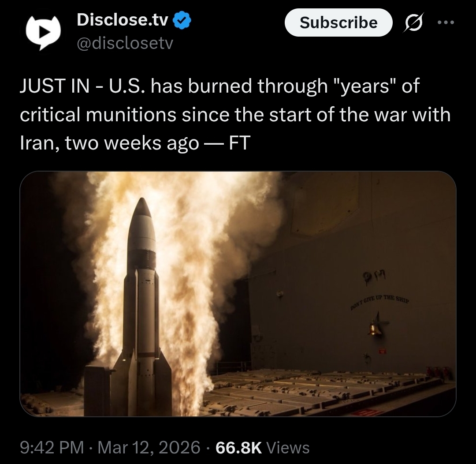Subscribe to Disclose.tv

(338, 22)
